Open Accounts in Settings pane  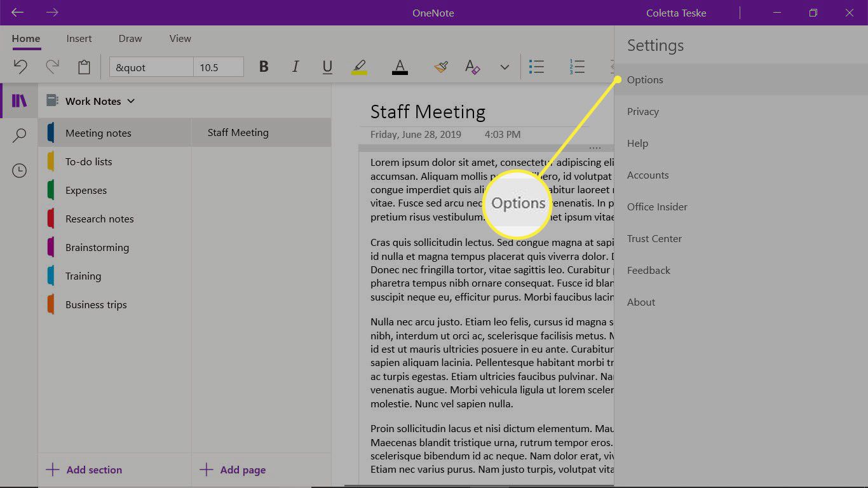click(741, 175)
